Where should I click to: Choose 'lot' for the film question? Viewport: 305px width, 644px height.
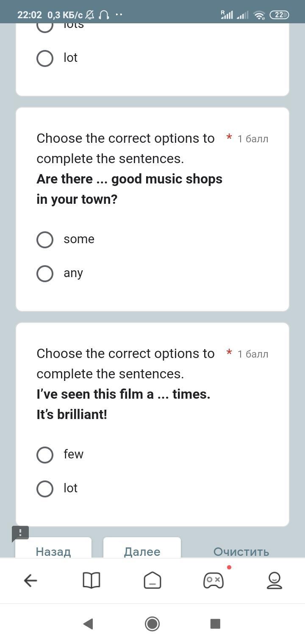45,489
